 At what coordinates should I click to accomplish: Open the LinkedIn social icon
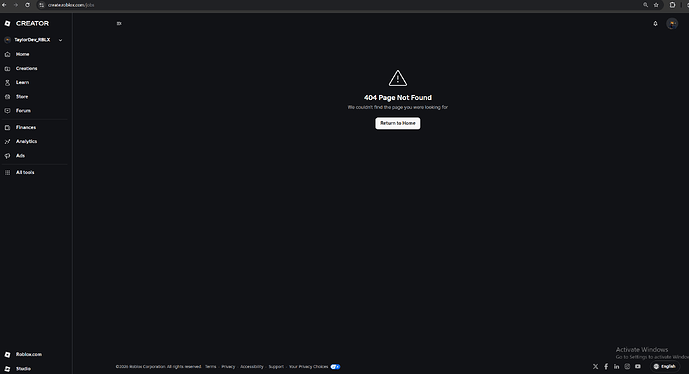click(x=616, y=367)
